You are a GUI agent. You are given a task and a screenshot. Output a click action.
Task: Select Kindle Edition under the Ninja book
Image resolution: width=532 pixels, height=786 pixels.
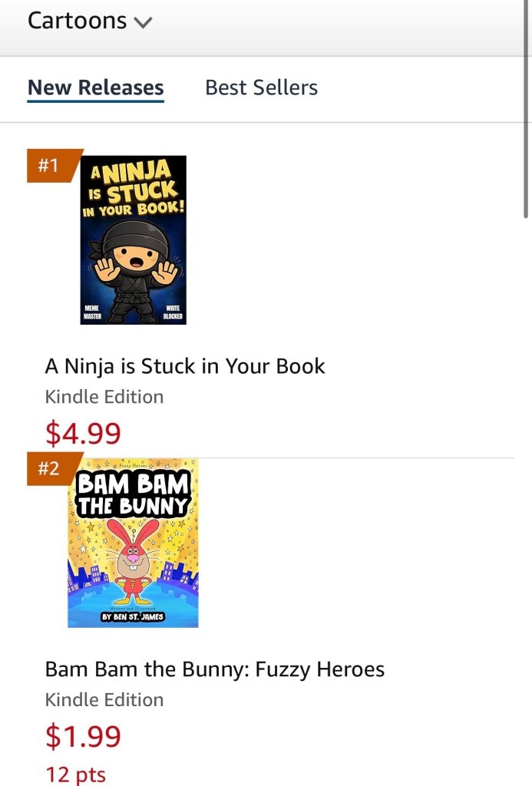(x=104, y=397)
